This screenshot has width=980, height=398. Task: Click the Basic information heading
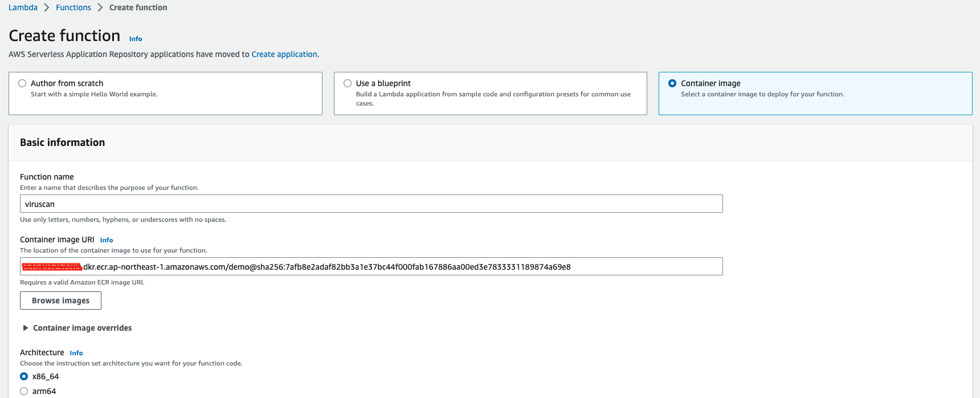63,143
